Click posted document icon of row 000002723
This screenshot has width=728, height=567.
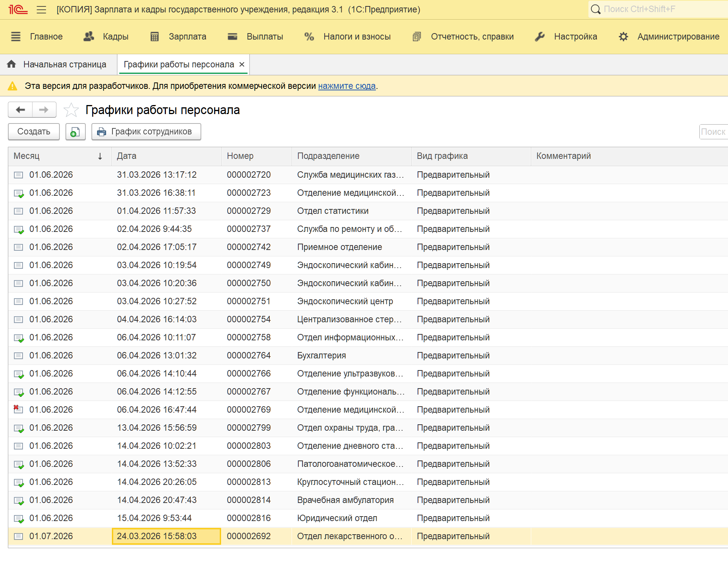click(x=18, y=193)
